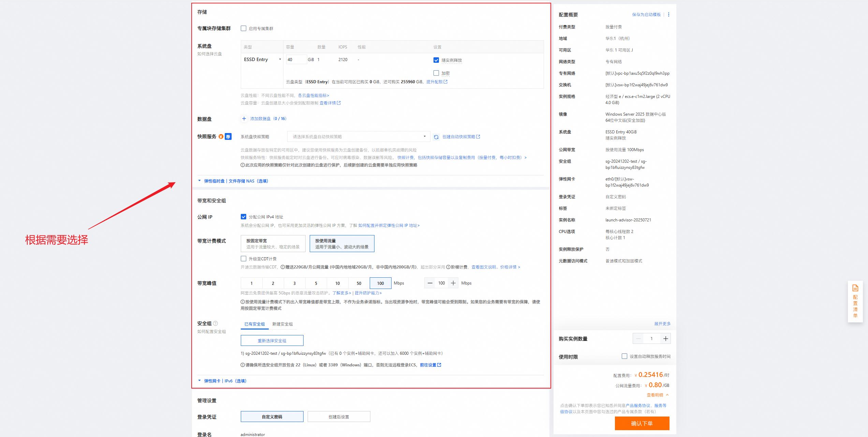The width and height of the screenshot is (868, 437).
Task: Click the reselect security group button
Action: point(272,341)
